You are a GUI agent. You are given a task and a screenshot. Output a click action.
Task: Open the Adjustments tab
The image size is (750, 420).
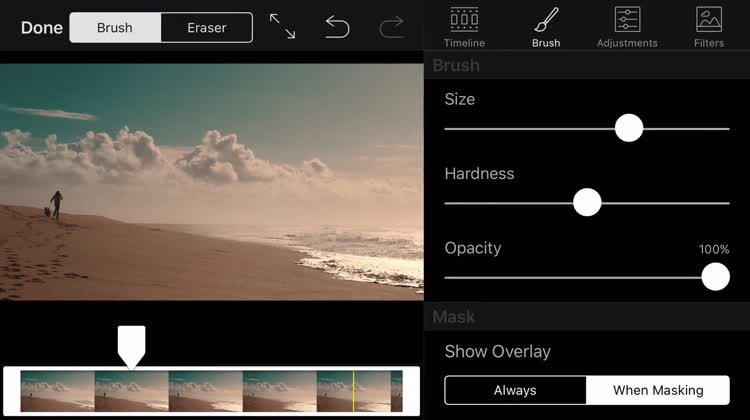tap(627, 27)
